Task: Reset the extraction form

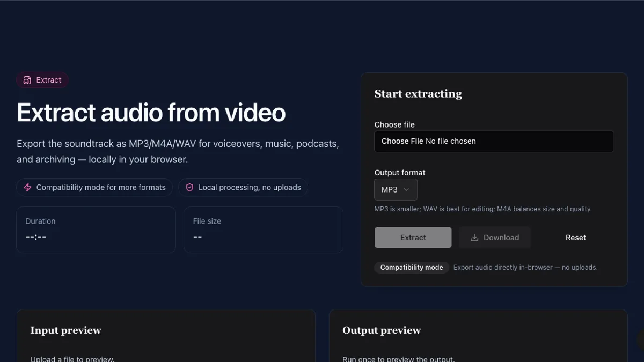Action: (576, 238)
